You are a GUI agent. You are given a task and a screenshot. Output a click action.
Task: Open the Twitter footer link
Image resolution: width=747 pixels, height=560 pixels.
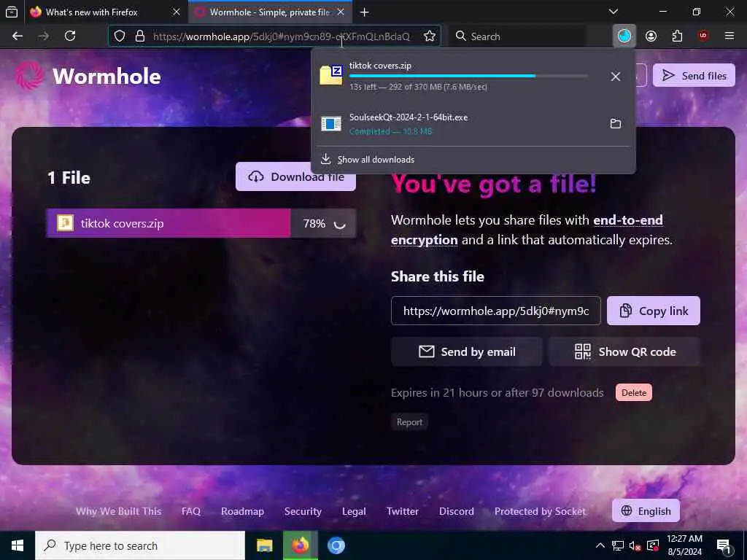(x=403, y=511)
